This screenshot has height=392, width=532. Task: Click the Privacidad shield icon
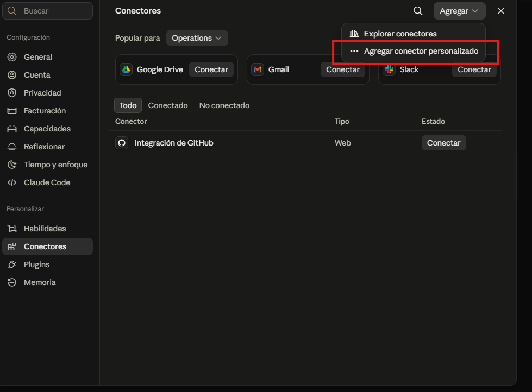(12, 93)
